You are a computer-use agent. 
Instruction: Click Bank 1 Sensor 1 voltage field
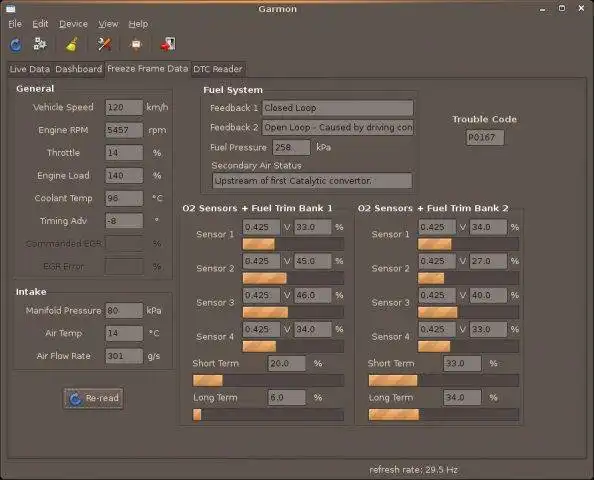pos(261,227)
